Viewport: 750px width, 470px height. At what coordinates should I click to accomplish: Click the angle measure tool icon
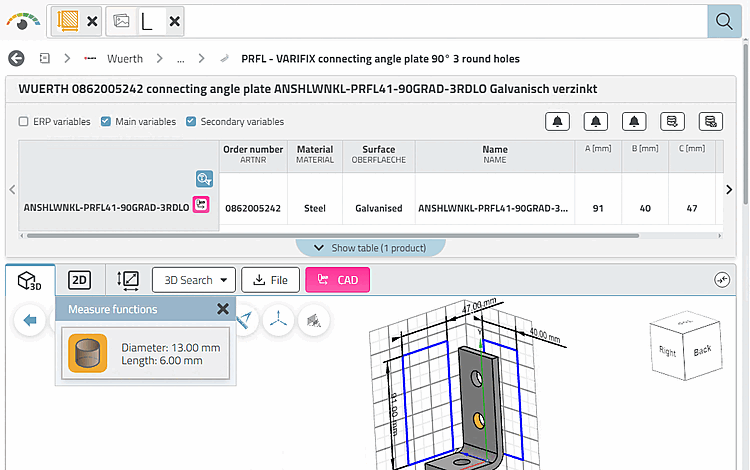click(x=244, y=320)
